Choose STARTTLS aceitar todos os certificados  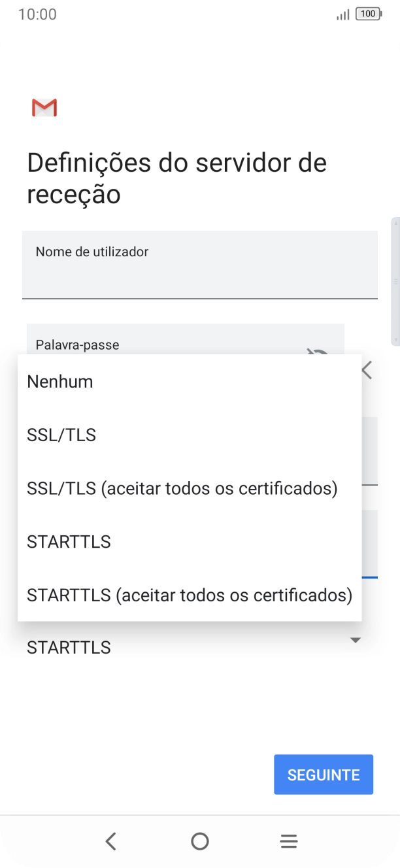point(188,595)
